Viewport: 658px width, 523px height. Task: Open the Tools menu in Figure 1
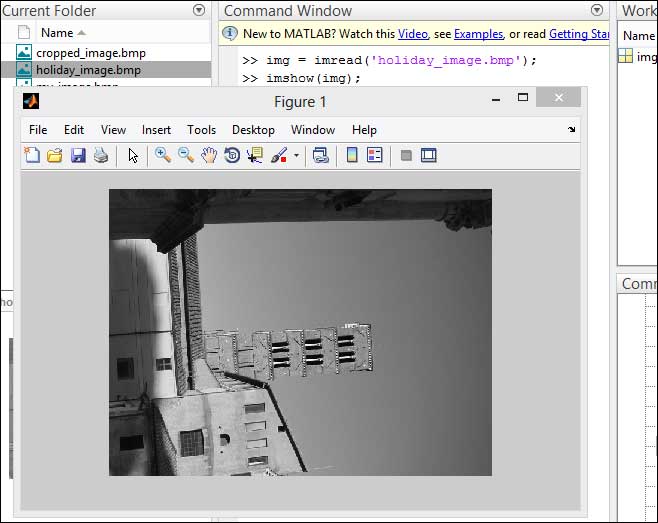(x=201, y=130)
